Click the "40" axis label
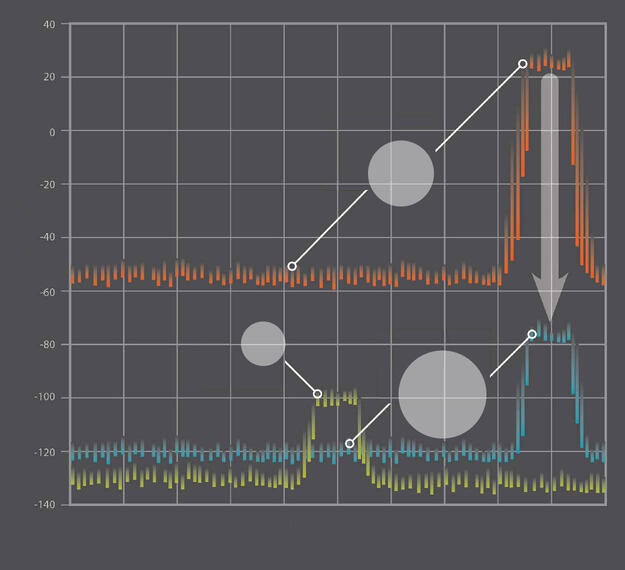This screenshot has height=570, width=625. [x=49, y=25]
